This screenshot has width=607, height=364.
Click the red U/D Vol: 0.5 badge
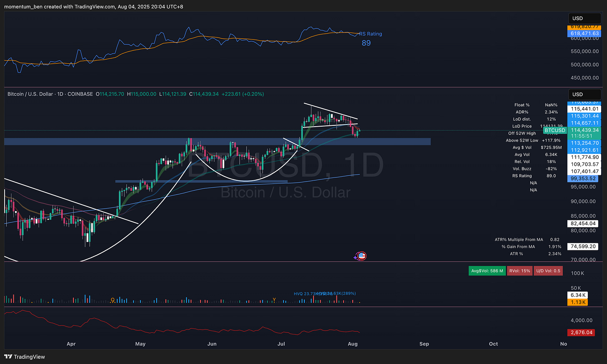click(548, 271)
